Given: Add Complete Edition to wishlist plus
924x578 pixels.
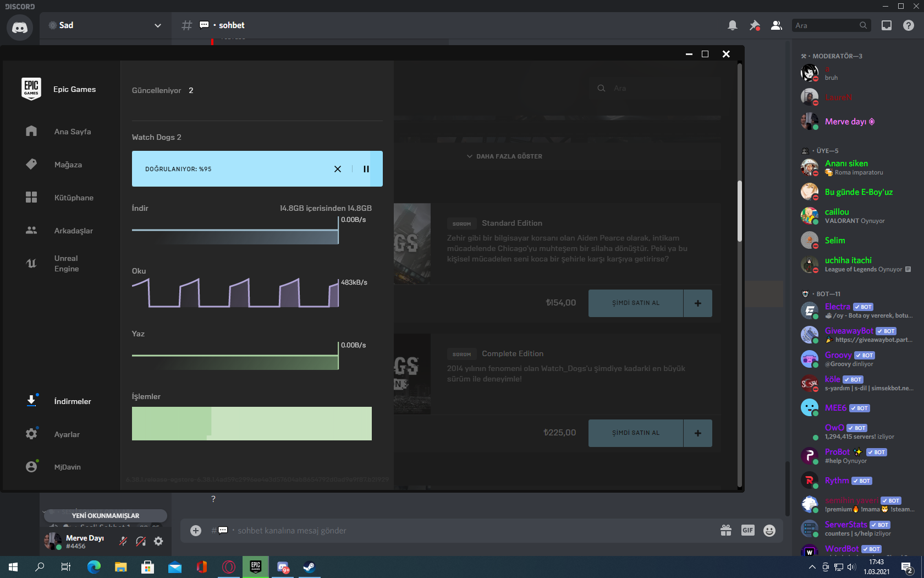Looking at the screenshot, I should (x=698, y=433).
